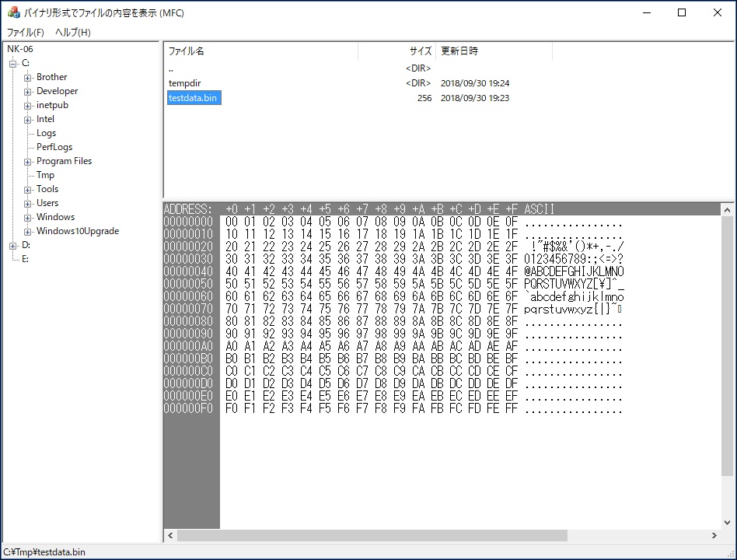Image resolution: width=737 pixels, height=560 pixels.
Task: Collapse the C: drive tree node
Action: click(x=12, y=64)
